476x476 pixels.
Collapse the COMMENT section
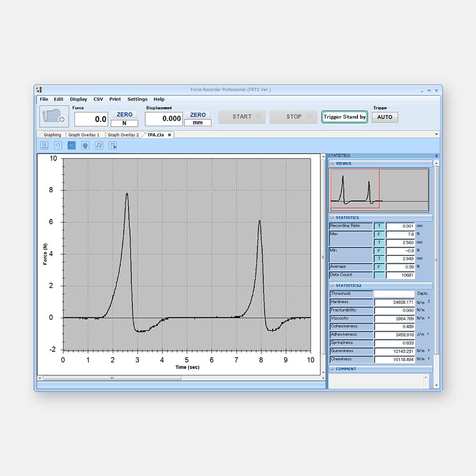pos(332,369)
